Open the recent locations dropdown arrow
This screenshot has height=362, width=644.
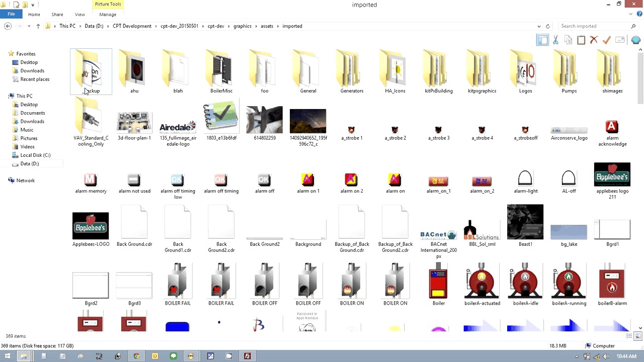click(x=29, y=26)
